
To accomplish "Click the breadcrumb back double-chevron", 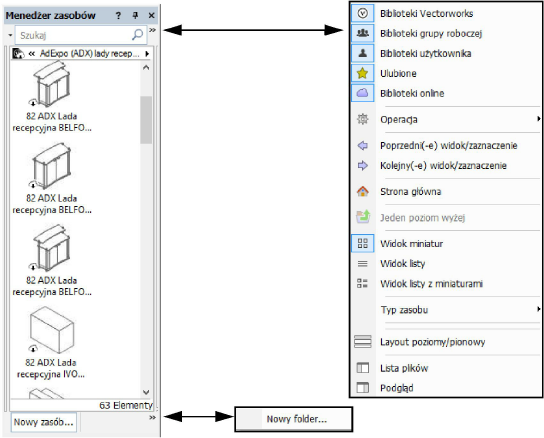I will 32,53.
